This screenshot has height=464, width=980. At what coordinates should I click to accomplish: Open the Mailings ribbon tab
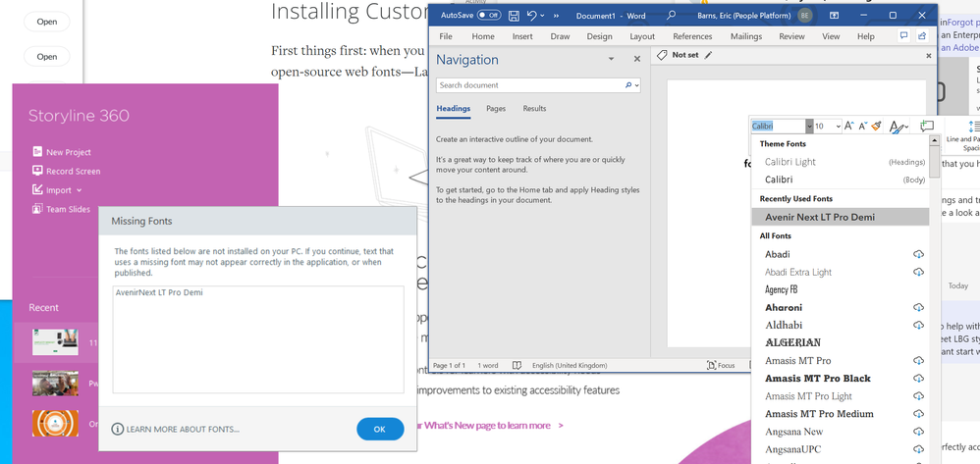pyautogui.click(x=746, y=36)
